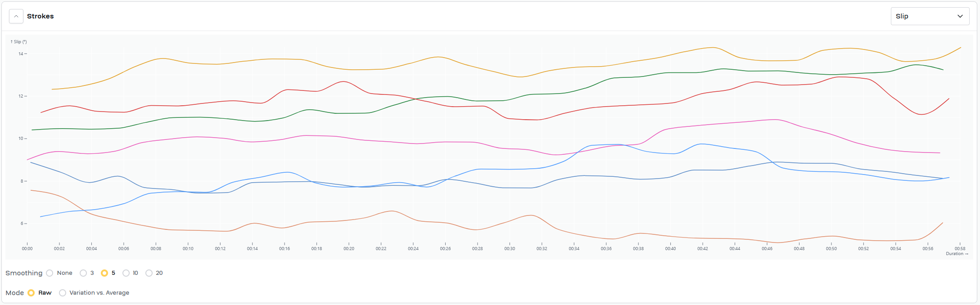Switch mode to Variation vs. Average
This screenshot has width=980, height=305.
point(63,293)
